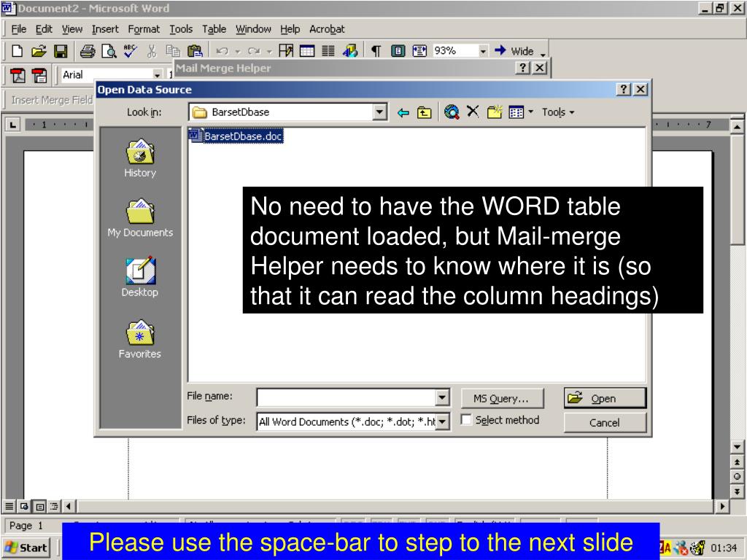Image resolution: width=747 pixels, height=560 pixels.
Task: Click the Open Data Source help button
Action: click(623, 90)
